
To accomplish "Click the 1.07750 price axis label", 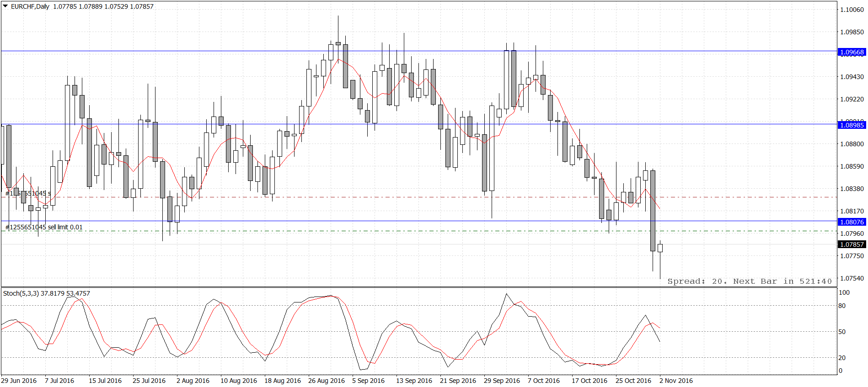I will 852,256.
